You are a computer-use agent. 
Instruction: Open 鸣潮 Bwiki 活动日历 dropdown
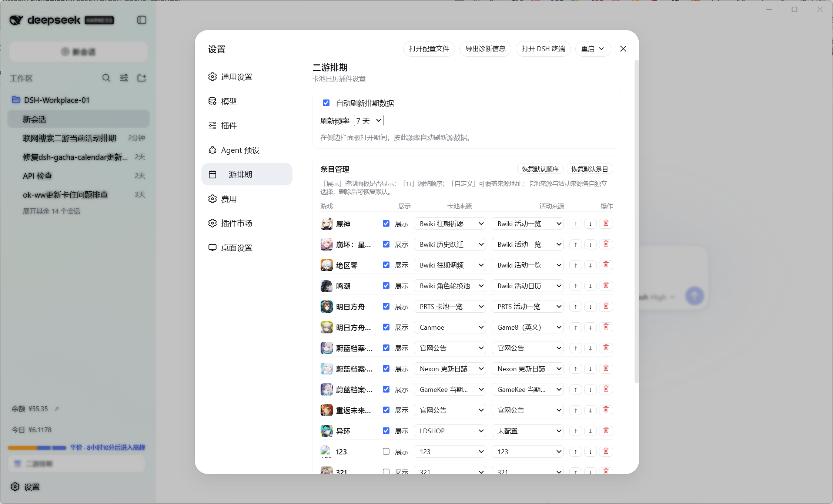pyautogui.click(x=528, y=286)
